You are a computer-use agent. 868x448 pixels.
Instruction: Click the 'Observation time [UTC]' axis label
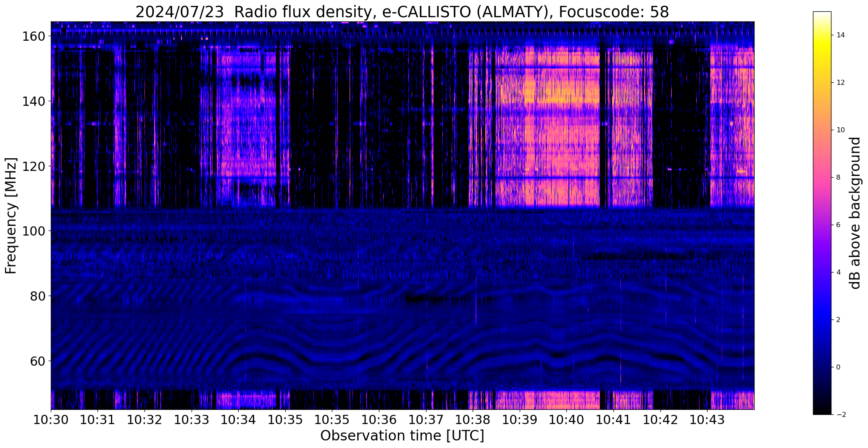(x=402, y=436)
